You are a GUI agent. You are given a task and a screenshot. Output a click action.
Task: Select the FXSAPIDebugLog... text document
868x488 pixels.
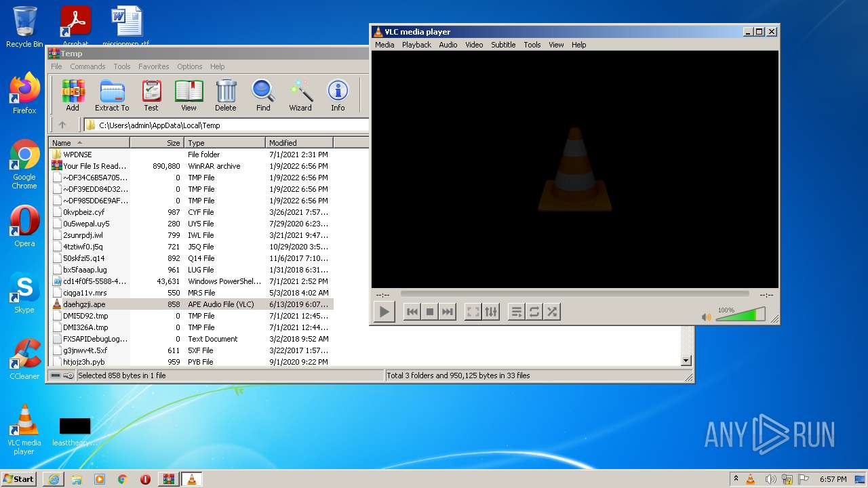tap(191, 339)
